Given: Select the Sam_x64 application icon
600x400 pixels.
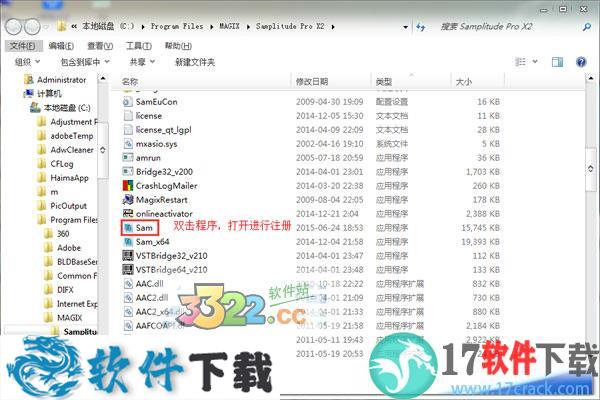Looking at the screenshot, I should click(128, 242).
